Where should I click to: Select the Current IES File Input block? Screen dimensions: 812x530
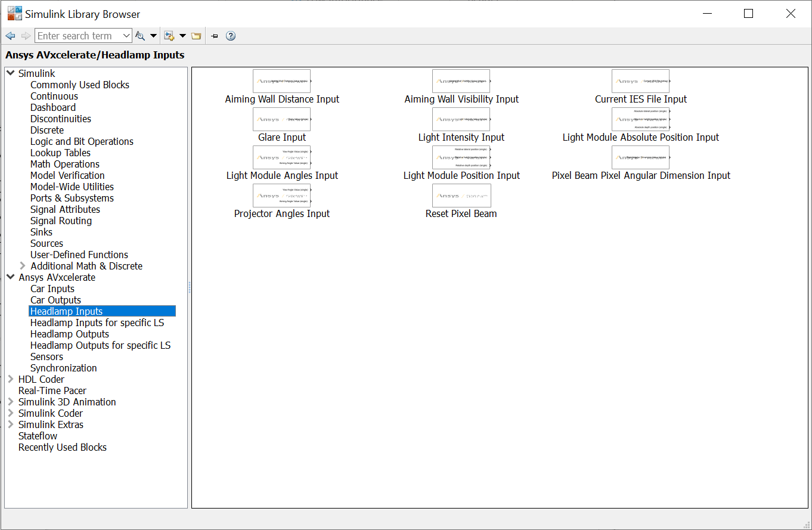click(641, 81)
